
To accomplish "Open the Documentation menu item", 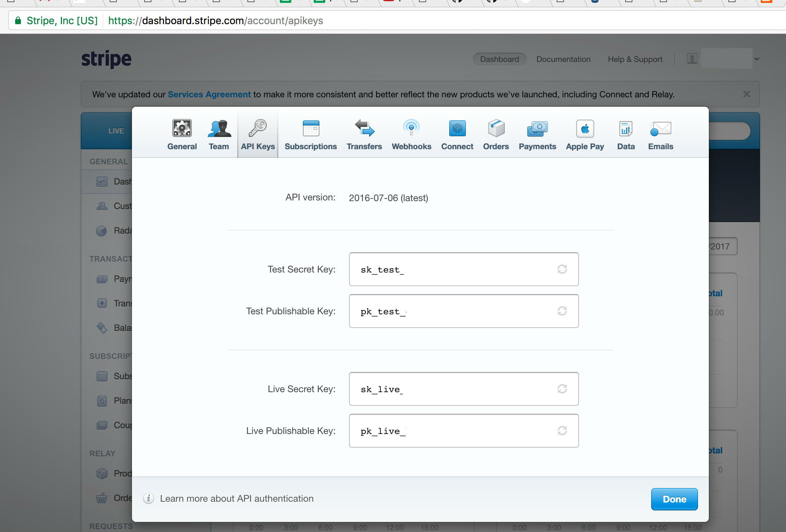I will 563,59.
